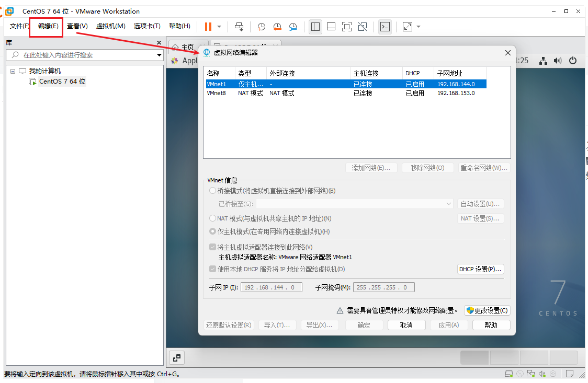Image resolution: width=588 pixels, height=383 pixels.
Task: Click the 确定 button
Action: 364,325
